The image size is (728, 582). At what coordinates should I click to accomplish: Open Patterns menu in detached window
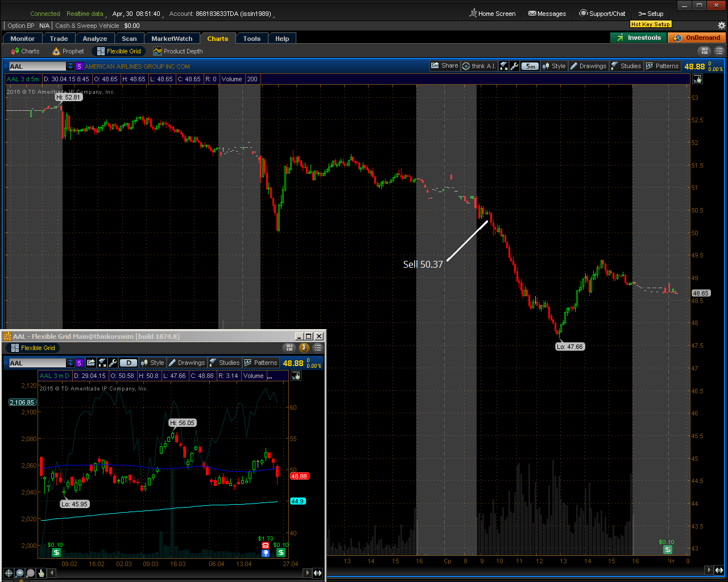point(260,363)
